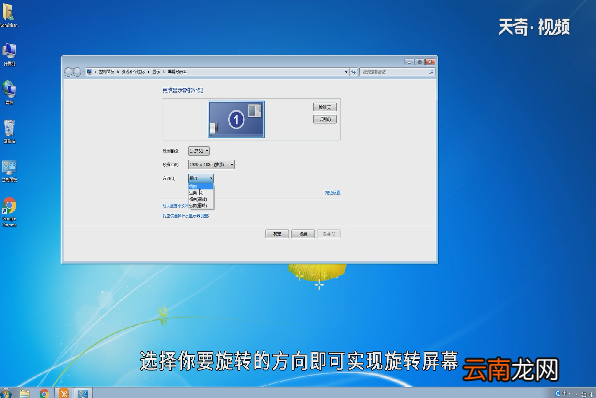Screen dimensions: 596x398
Task: Click the greyed-out Apply button
Action: click(329, 234)
